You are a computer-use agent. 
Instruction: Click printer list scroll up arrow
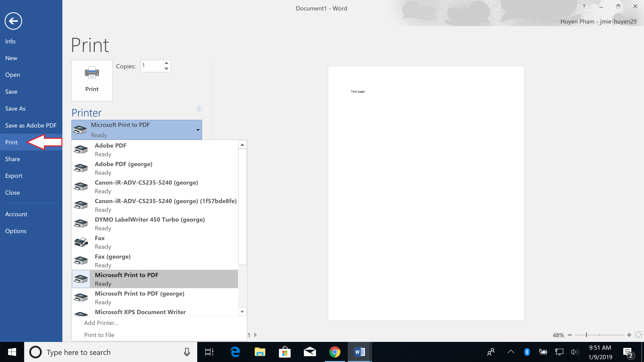coord(242,145)
